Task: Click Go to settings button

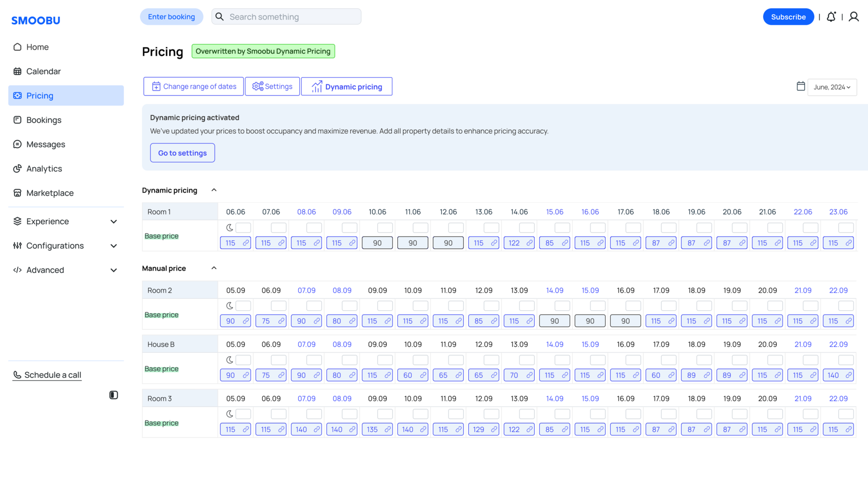Action: (183, 153)
